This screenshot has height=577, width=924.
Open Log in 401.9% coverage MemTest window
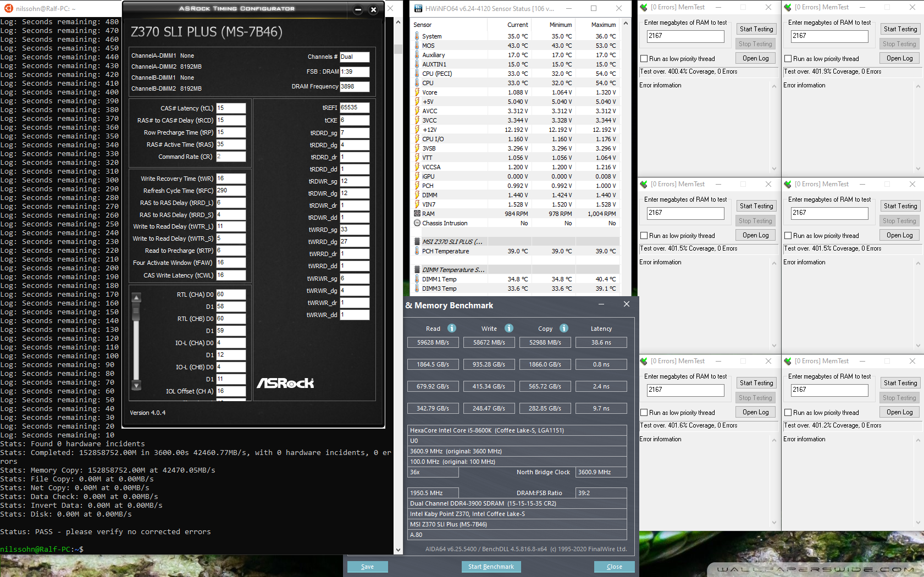[x=899, y=58]
